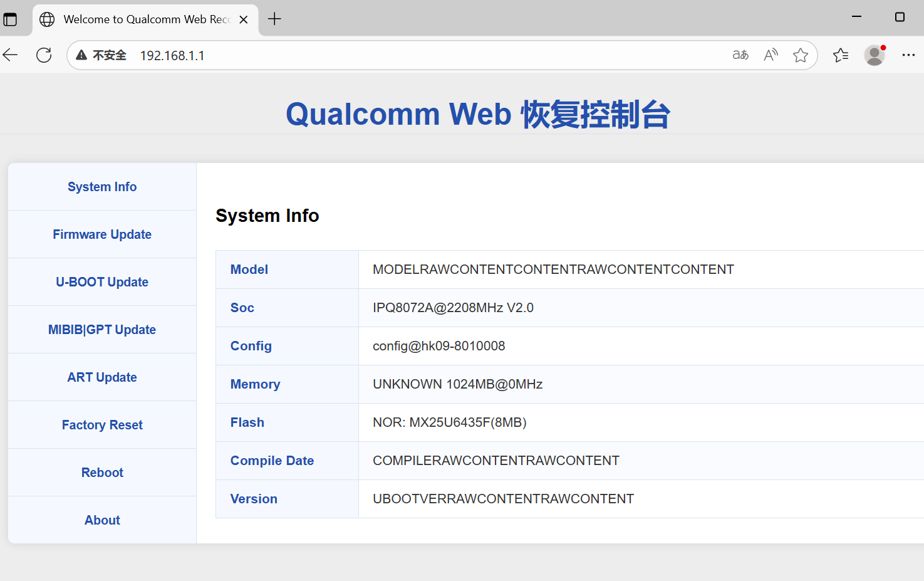Activate the read aloud icon
This screenshot has width=924, height=581.
click(771, 55)
